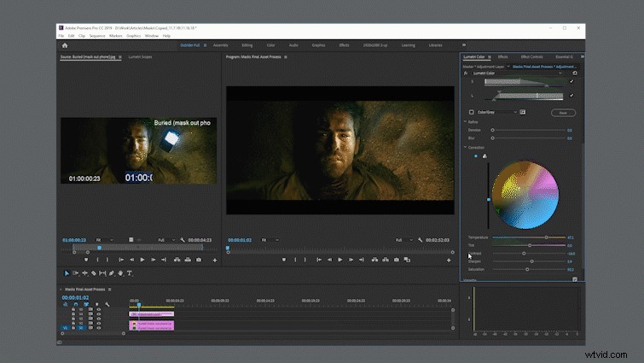Screen dimensions: 644x363
Task: Open the Color/Gray dropdown
Action: (x=497, y=112)
